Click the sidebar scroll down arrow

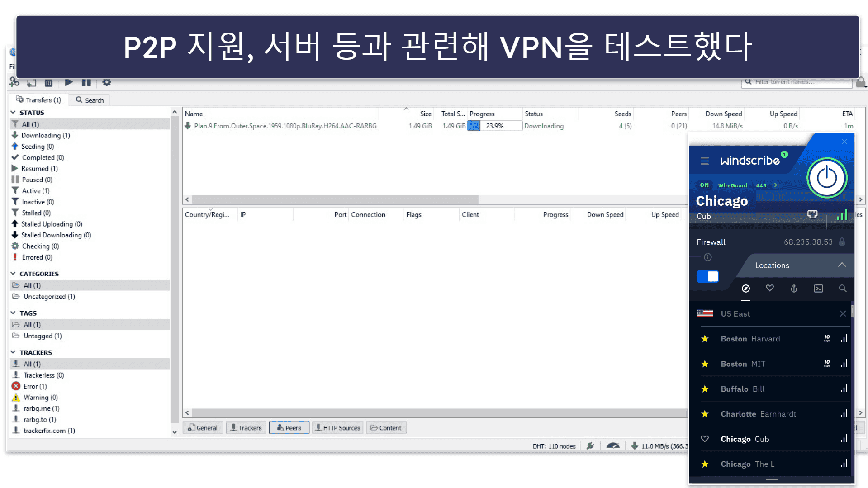(x=175, y=432)
